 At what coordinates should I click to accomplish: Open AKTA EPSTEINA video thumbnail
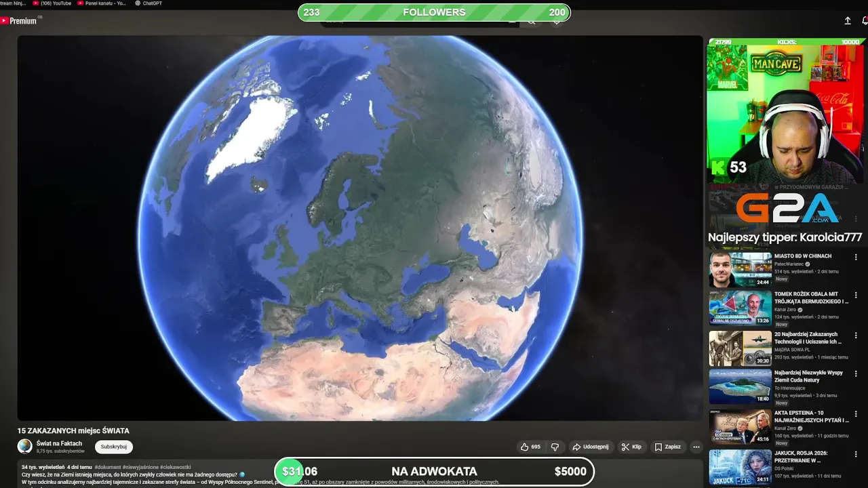point(741,426)
